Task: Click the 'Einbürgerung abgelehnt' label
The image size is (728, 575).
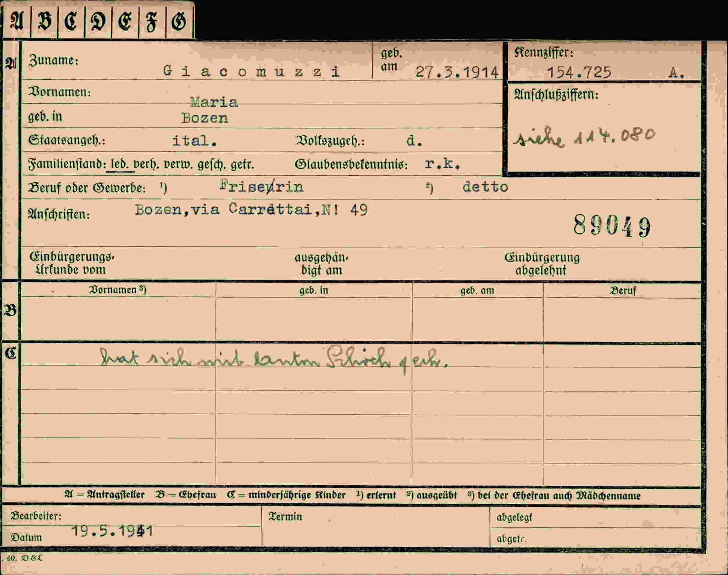Action: pos(542,264)
